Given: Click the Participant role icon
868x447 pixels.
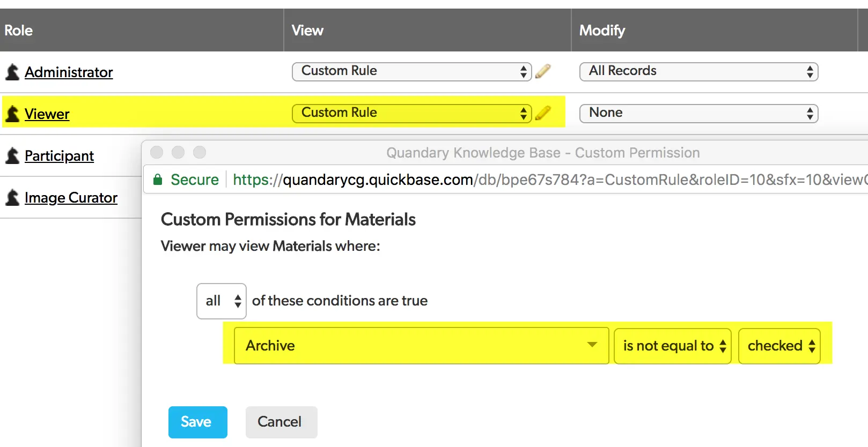Looking at the screenshot, I should 12,155.
